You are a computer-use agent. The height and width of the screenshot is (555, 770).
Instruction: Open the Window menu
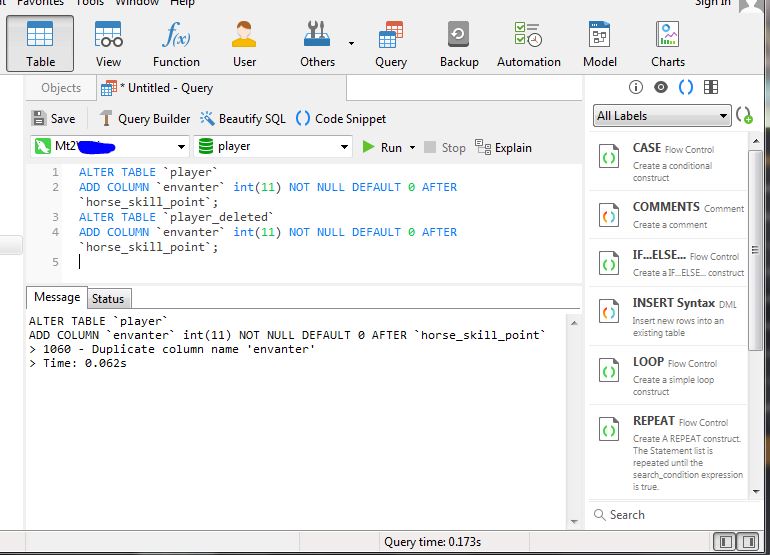click(x=137, y=2)
